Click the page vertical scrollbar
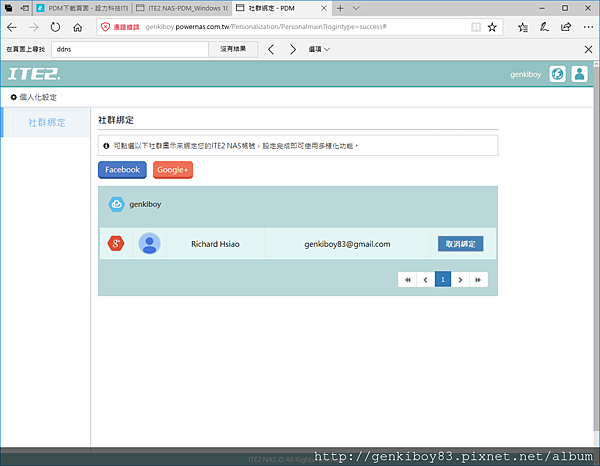This screenshot has width=600, height=466. point(596,249)
